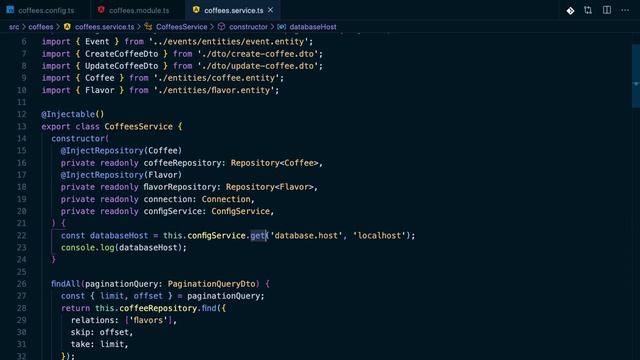Click './dto/create-coffee.dto' import path
This screenshot has width=640, height=360.
tap(258, 54)
